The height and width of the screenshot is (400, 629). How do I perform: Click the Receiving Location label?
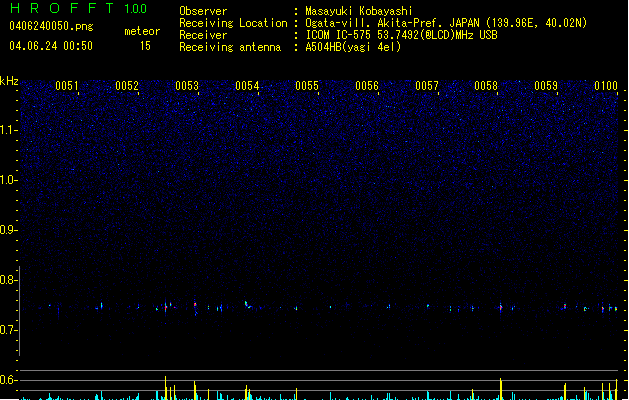(x=233, y=23)
